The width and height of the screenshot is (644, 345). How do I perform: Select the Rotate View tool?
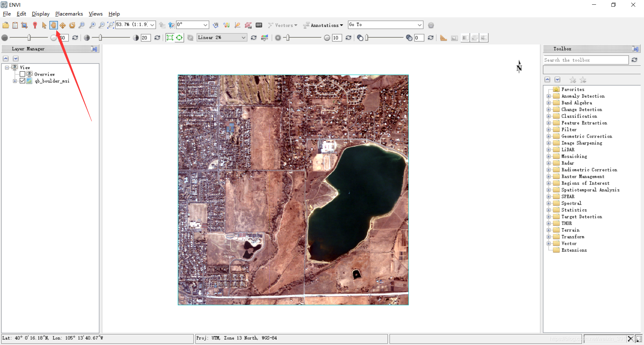(72, 25)
